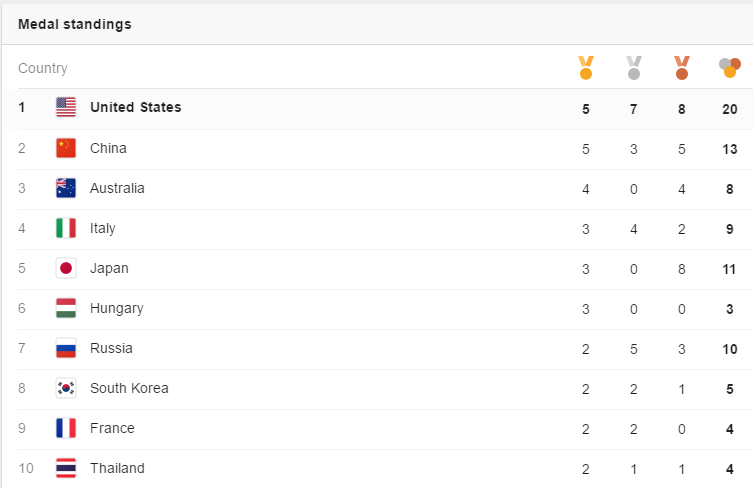Click the United States flag icon
The width and height of the screenshot is (753, 488).
(66, 107)
